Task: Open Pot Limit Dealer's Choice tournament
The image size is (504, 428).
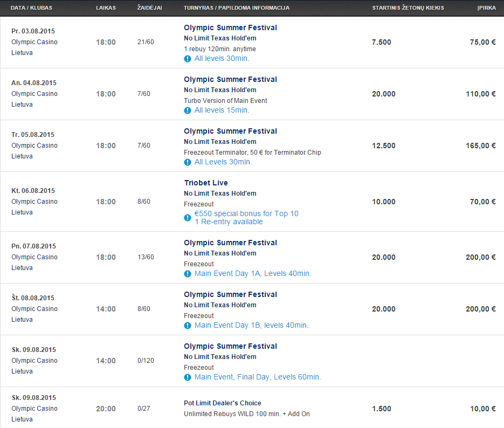Action: (x=223, y=403)
